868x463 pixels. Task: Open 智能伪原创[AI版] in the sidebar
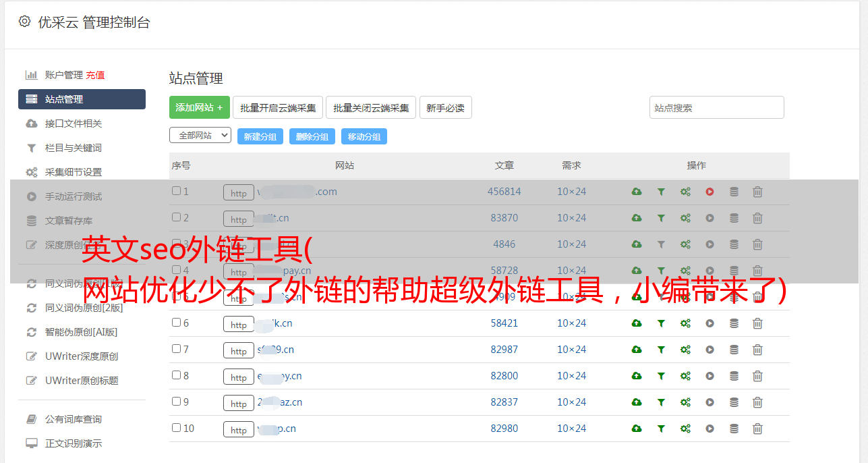[82, 332]
